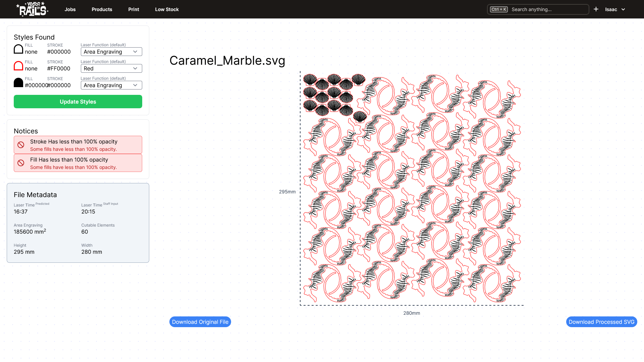Screen dimensions: 644x362
Task: Open the Red laser function dropdown
Action: pos(111,68)
